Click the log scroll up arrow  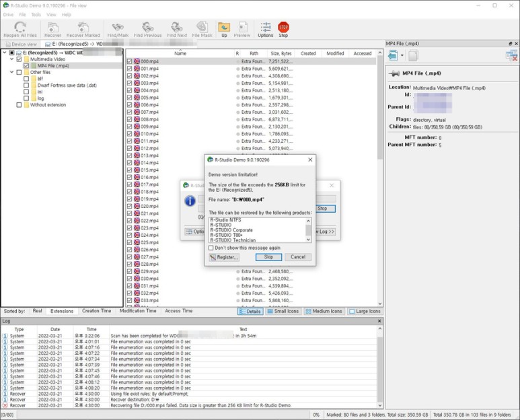(x=380, y=328)
